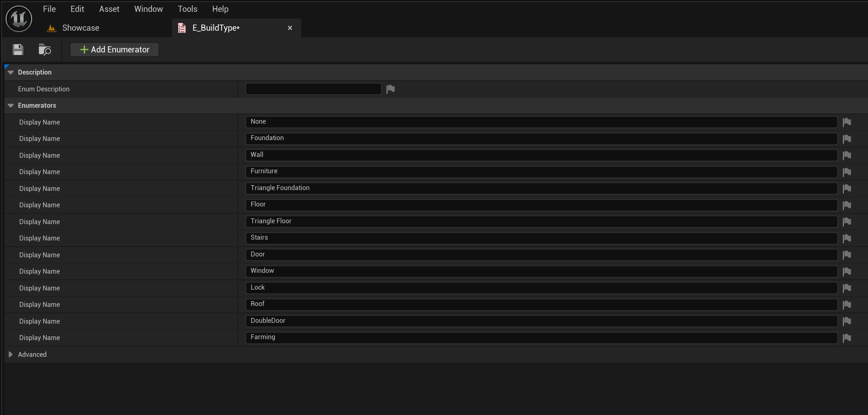Click the flag icon for Window enumerator
Image resolution: width=868 pixels, height=415 pixels.
[847, 272]
